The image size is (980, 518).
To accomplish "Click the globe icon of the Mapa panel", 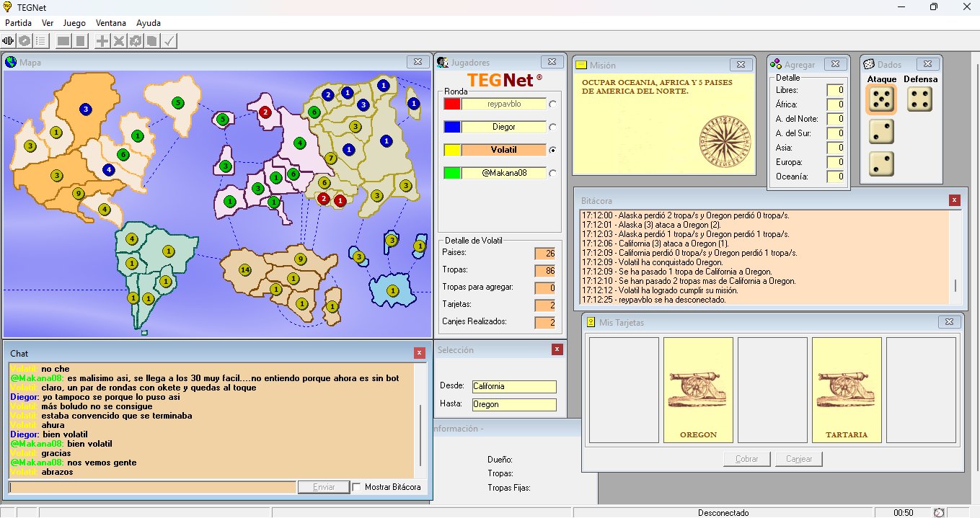I will coord(11,62).
